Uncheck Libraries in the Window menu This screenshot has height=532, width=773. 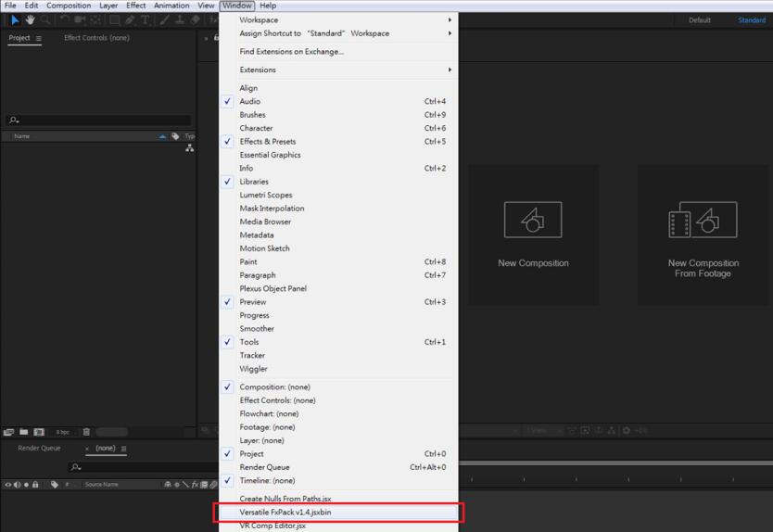(x=253, y=182)
